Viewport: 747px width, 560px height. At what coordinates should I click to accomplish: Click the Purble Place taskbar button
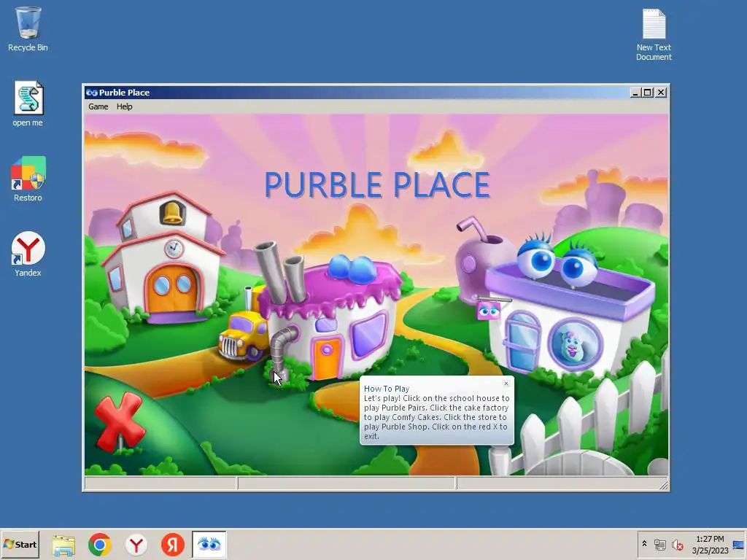pos(209,544)
